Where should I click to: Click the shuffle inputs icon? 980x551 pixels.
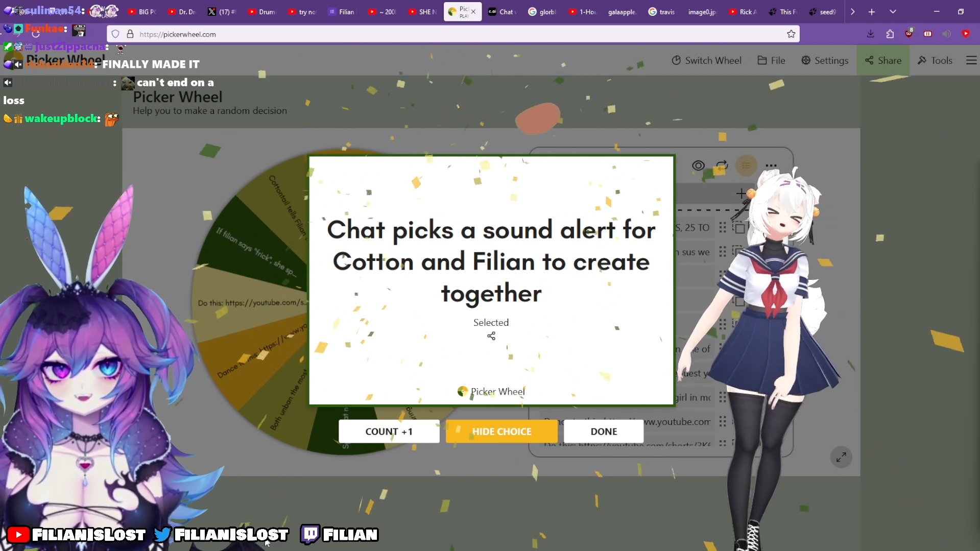[x=722, y=165]
